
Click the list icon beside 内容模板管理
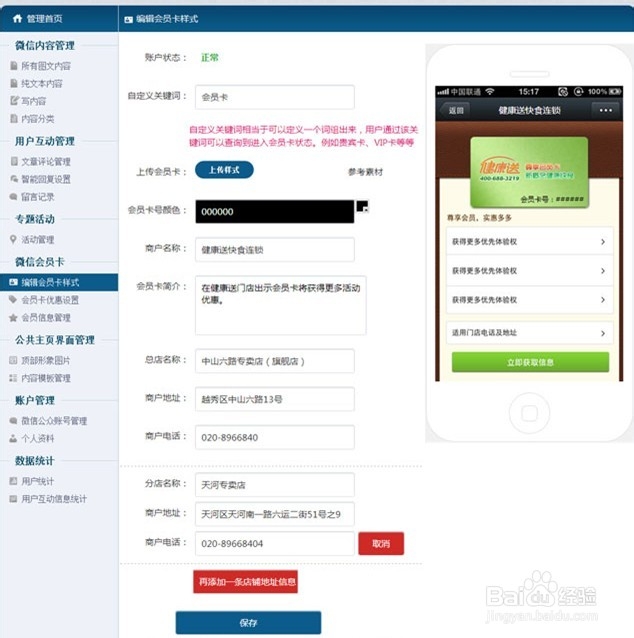coord(13,378)
